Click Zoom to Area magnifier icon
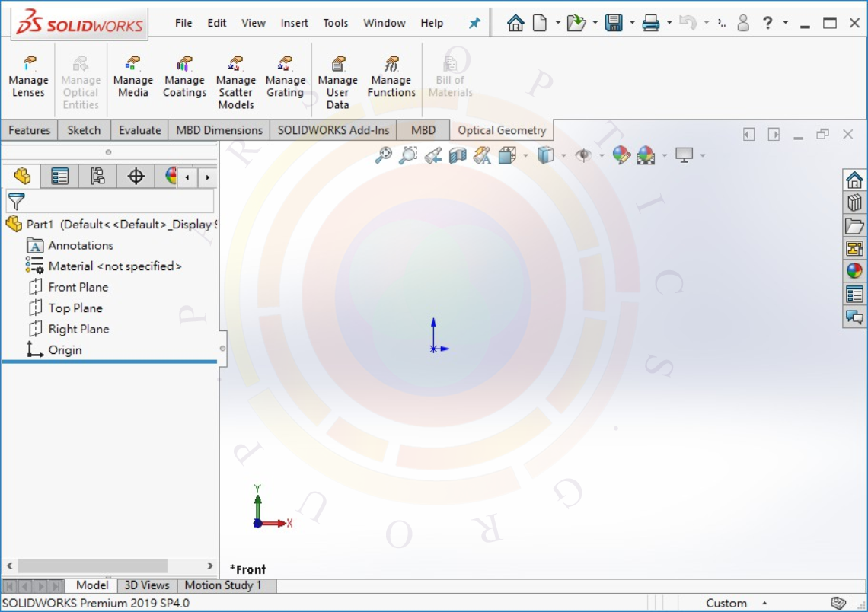Viewport: 868px width, 612px height. click(x=408, y=155)
